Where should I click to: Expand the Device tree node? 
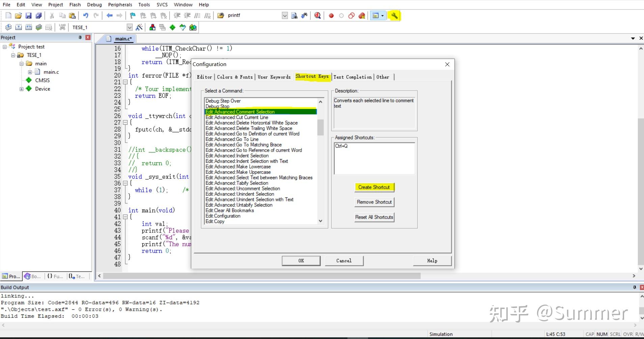click(22, 89)
